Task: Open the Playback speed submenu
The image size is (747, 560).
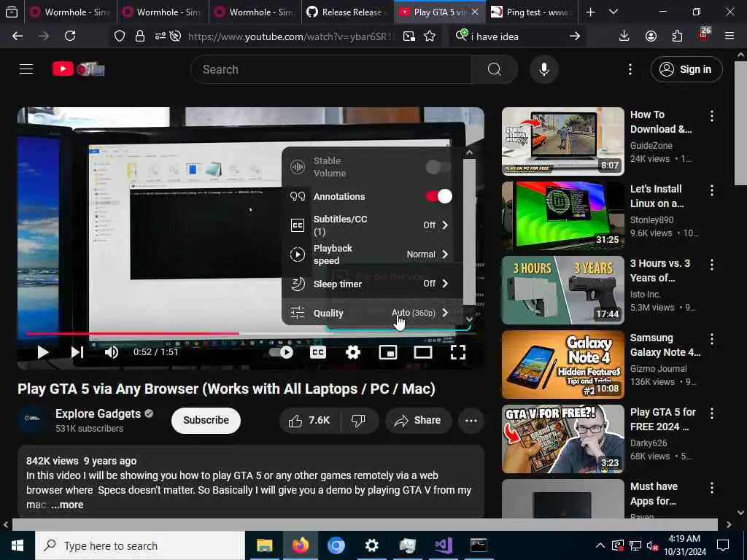Action: pyautogui.click(x=372, y=254)
